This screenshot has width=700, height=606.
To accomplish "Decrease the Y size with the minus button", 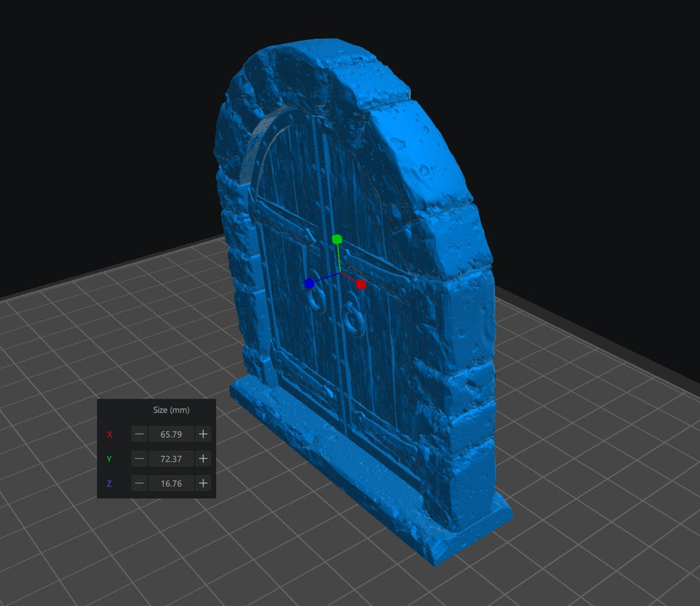I will (x=139, y=458).
